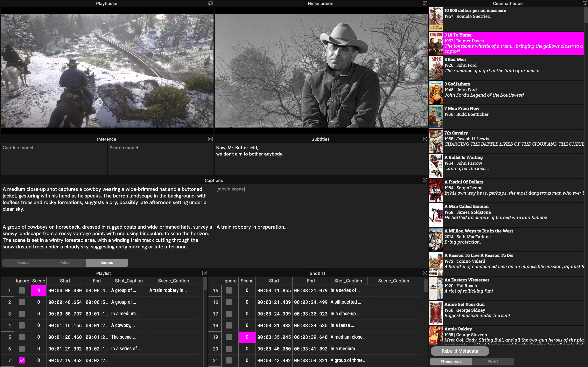Image resolution: width=588 pixels, height=367 pixels.
Task: Select the A Fistful Of Dollars poster thumbnail
Action: click(x=436, y=190)
